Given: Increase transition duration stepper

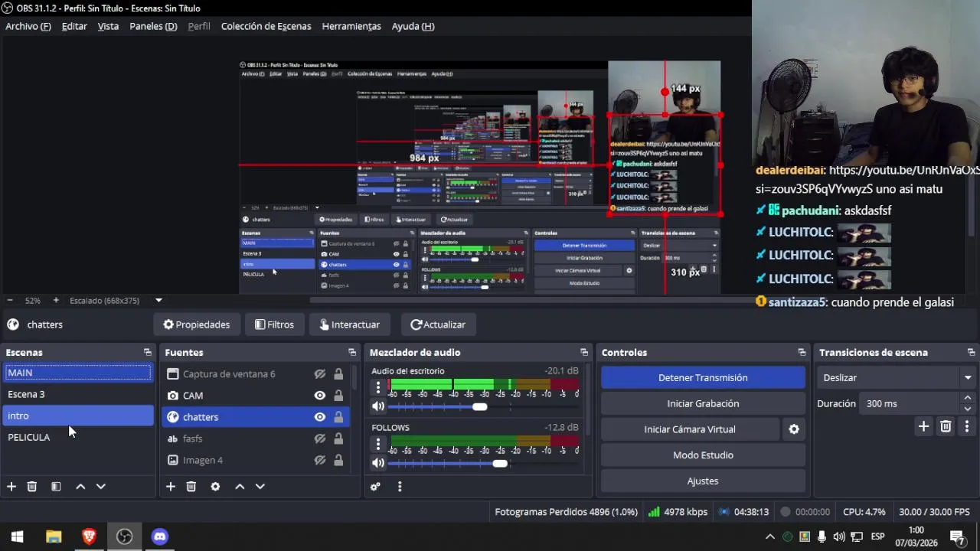Looking at the screenshot, I should 967,398.
